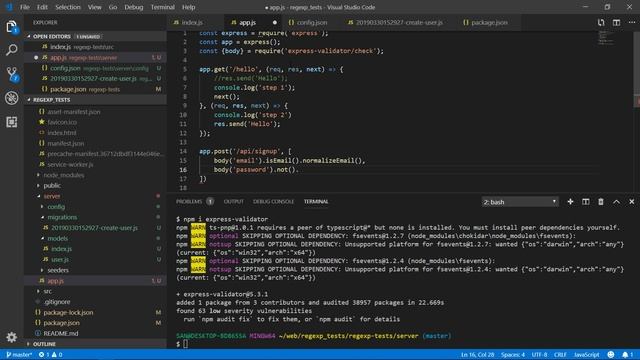This screenshot has height=360, width=640.
Task: Open the Debug view in activity bar
Action: click(11, 98)
